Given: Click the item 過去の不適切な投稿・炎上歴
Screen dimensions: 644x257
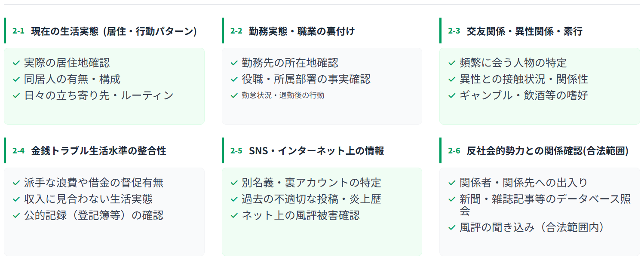Looking at the screenshot, I should tap(311, 199).
